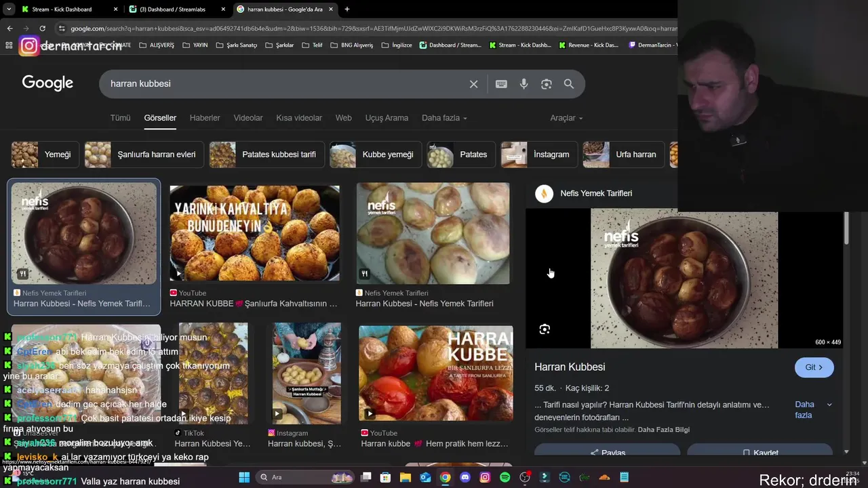868x488 pixels.
Task: Filter by the Kubbe yemeği chip
Action: tap(375, 155)
